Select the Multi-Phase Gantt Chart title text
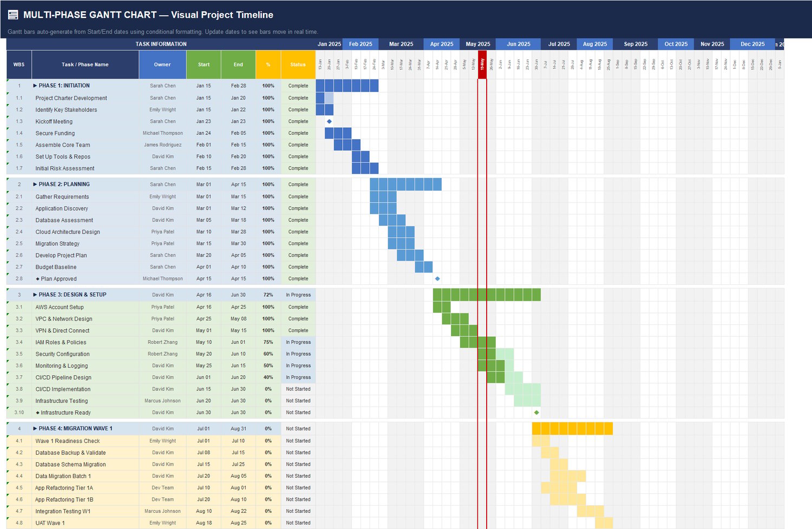 pyautogui.click(x=148, y=15)
